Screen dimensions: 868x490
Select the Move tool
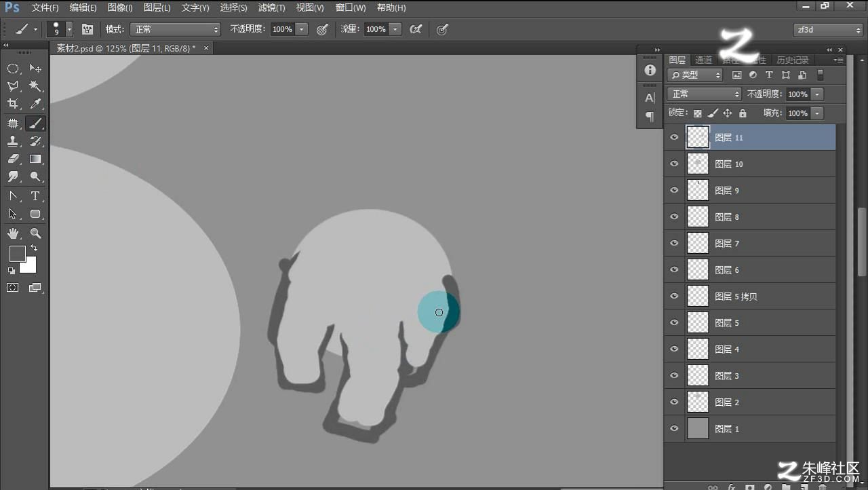click(x=35, y=69)
